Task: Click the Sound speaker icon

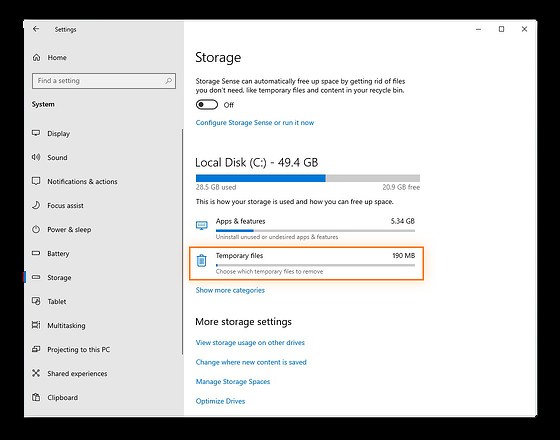Action: click(x=36, y=157)
